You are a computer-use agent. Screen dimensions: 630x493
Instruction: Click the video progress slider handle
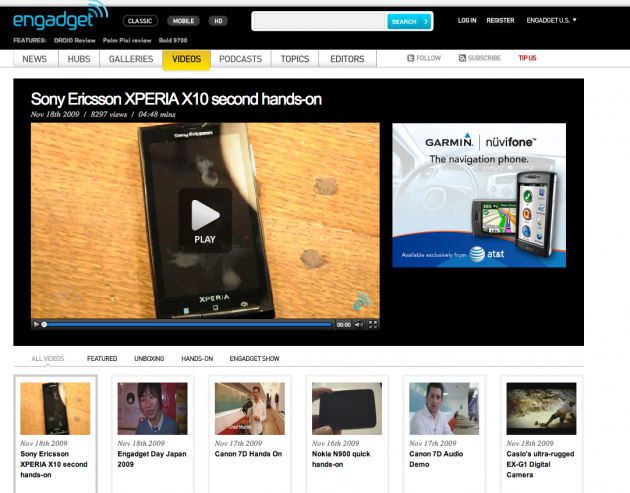[44, 325]
